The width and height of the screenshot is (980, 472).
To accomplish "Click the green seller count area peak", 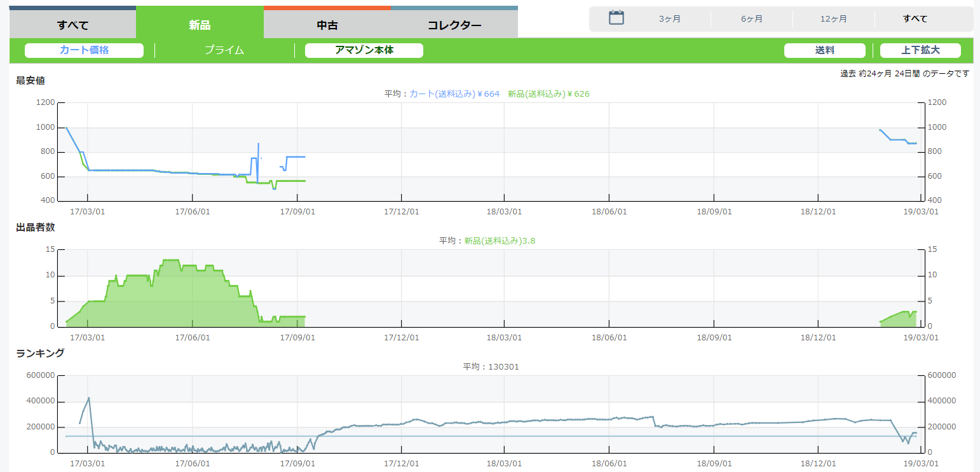I will tap(170, 260).
